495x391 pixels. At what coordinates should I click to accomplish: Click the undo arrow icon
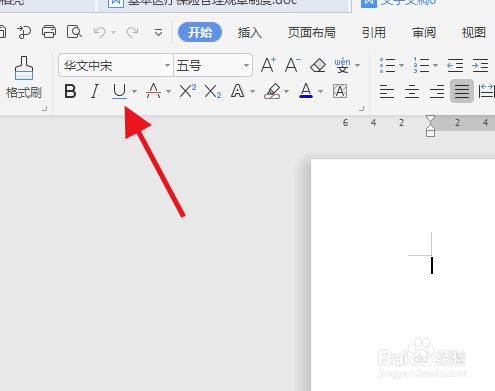tap(100, 32)
